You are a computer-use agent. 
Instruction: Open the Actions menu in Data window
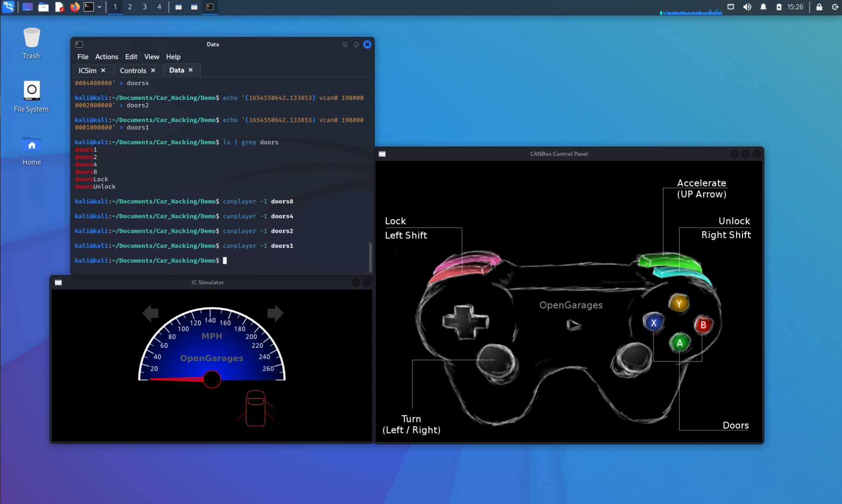[106, 56]
